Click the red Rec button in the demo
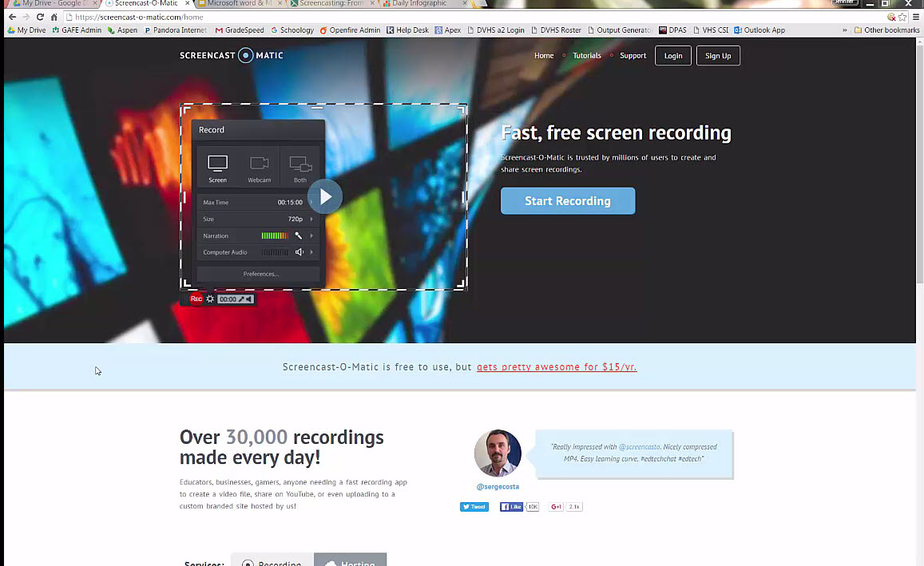Viewport: 924px width, 566px height. (196, 299)
